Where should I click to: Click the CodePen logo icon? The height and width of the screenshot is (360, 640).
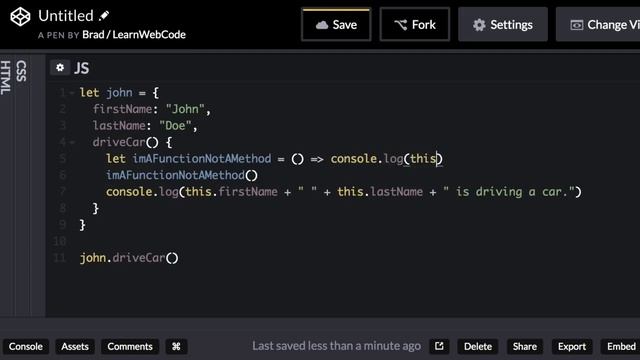[20, 17]
